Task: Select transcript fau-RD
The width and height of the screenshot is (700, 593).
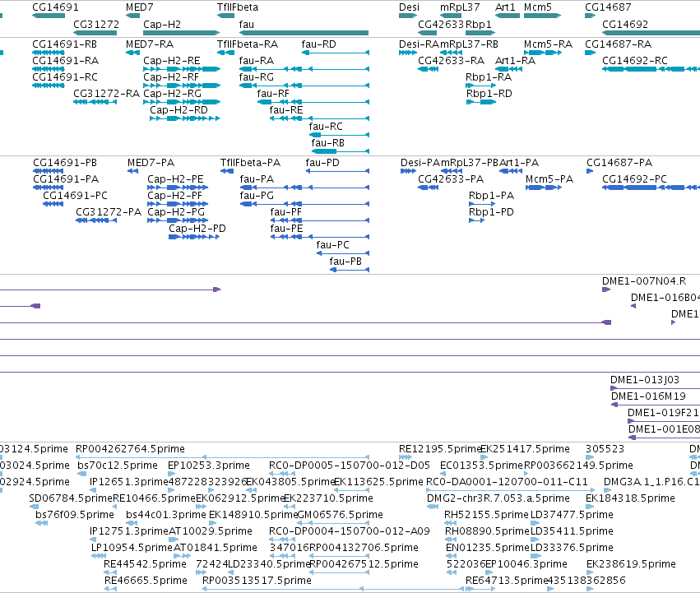Action: point(336,53)
